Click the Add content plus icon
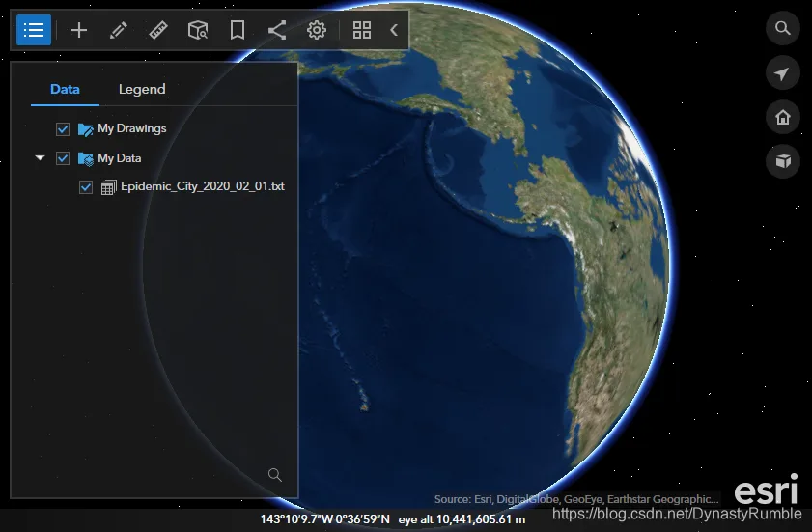The image size is (812, 532). coord(79,30)
